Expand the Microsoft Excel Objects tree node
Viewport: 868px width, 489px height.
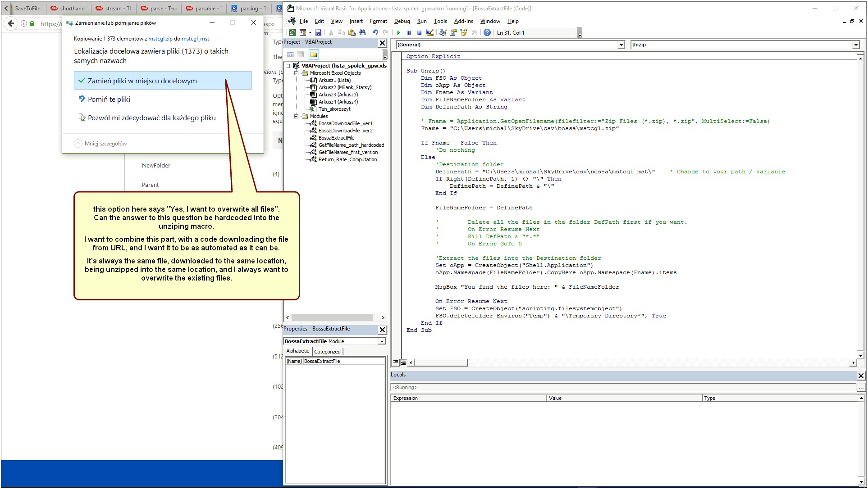coord(296,72)
